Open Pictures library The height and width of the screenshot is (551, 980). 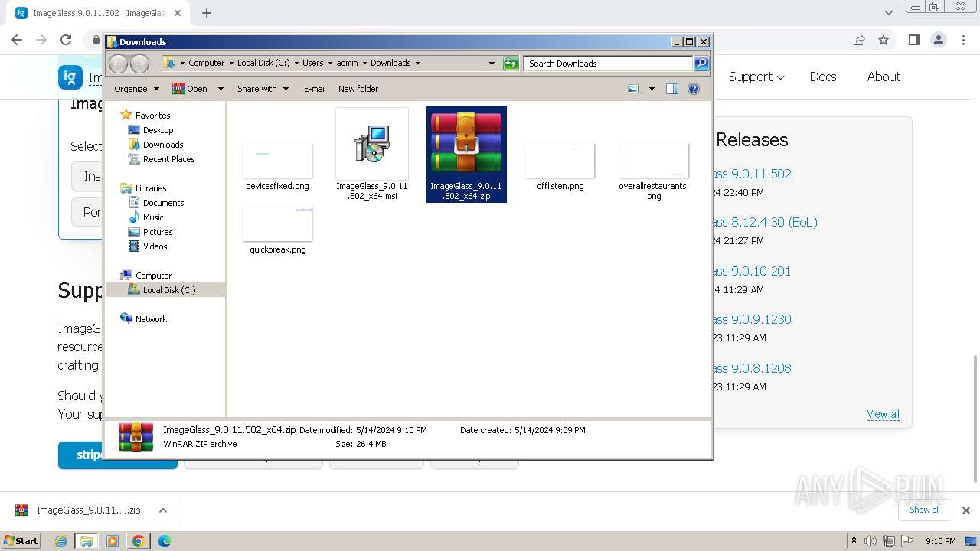(x=158, y=232)
